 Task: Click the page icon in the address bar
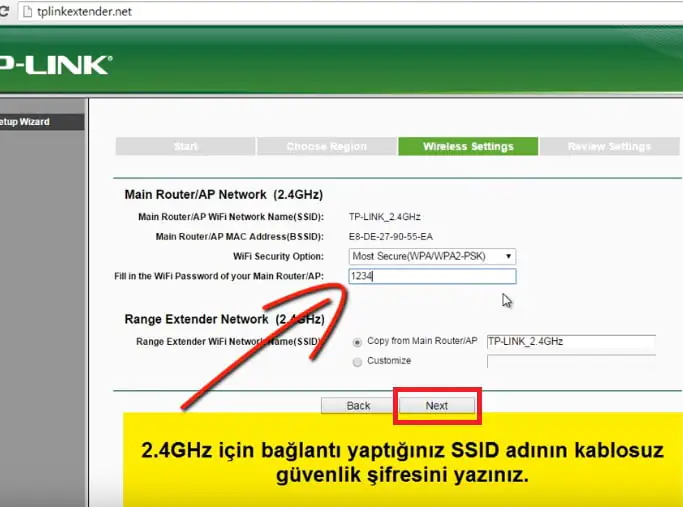tap(27, 12)
